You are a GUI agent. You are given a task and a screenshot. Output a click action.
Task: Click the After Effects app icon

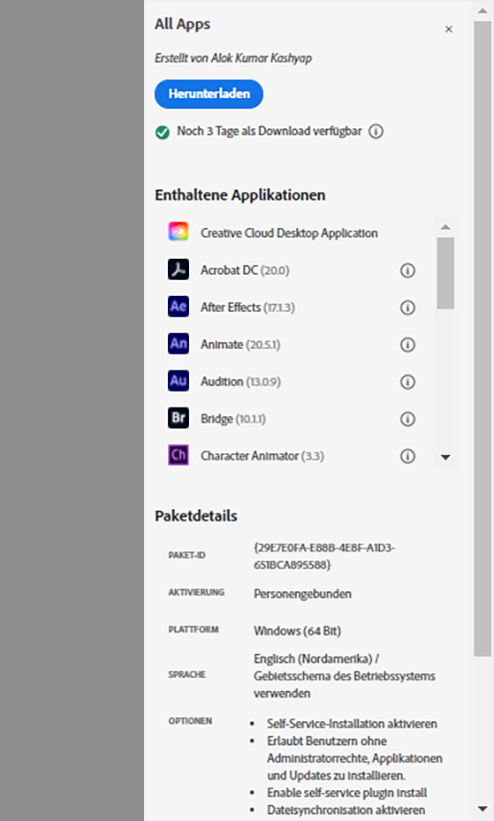pyautogui.click(x=178, y=307)
